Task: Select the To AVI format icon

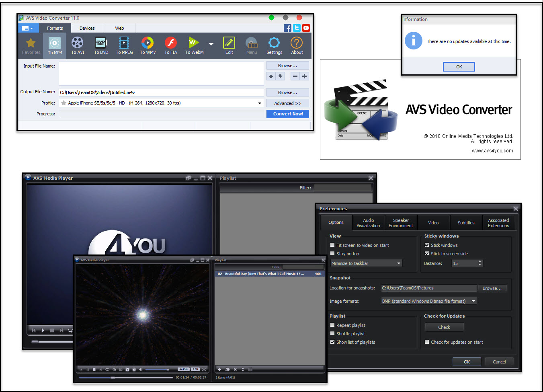Action: pyautogui.click(x=78, y=46)
